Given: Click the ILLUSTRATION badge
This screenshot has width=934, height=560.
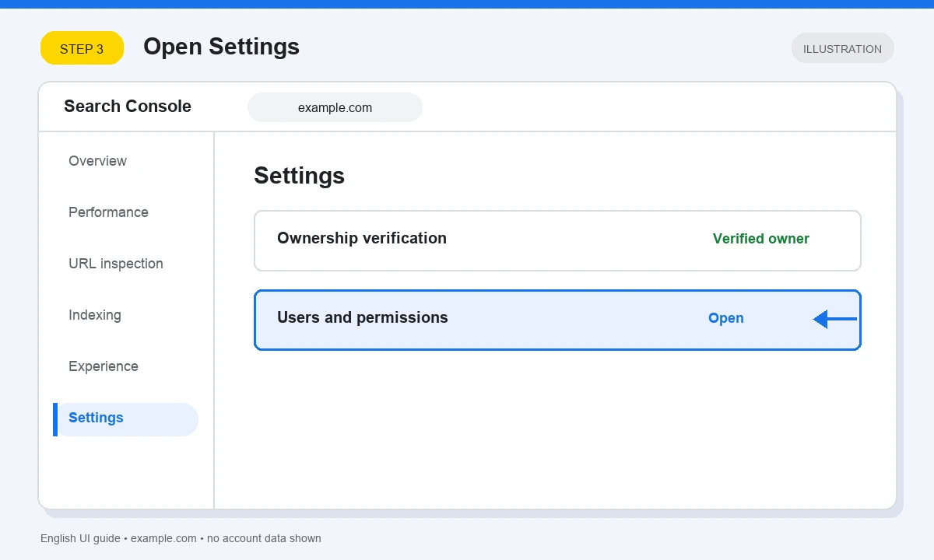Looking at the screenshot, I should pos(843,48).
